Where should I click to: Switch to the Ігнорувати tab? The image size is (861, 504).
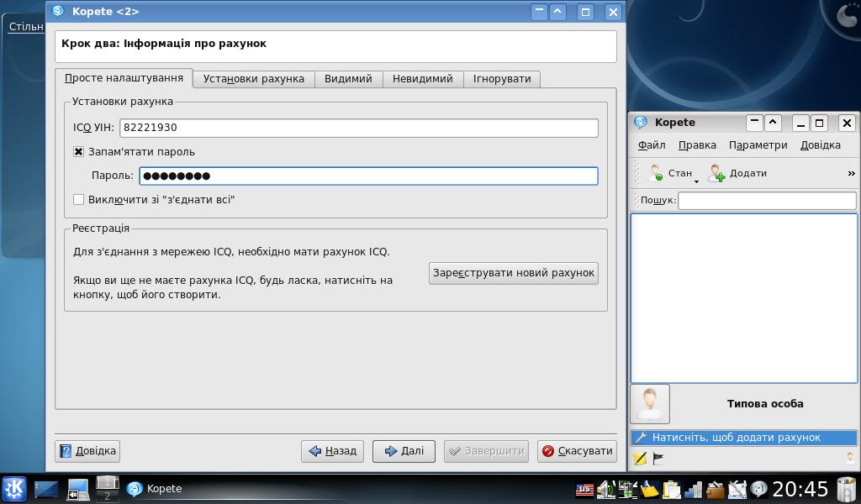point(502,79)
